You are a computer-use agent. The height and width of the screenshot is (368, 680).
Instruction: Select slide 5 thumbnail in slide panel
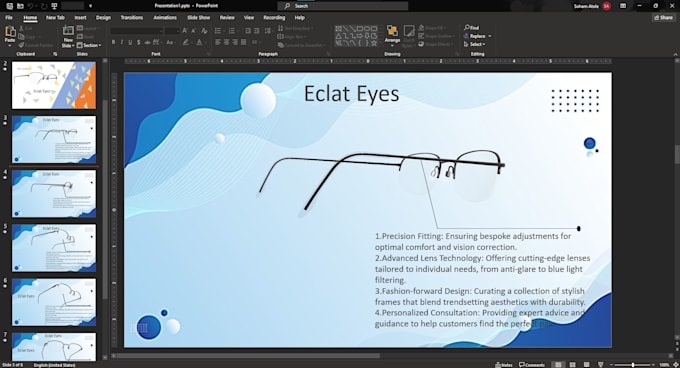[54, 248]
